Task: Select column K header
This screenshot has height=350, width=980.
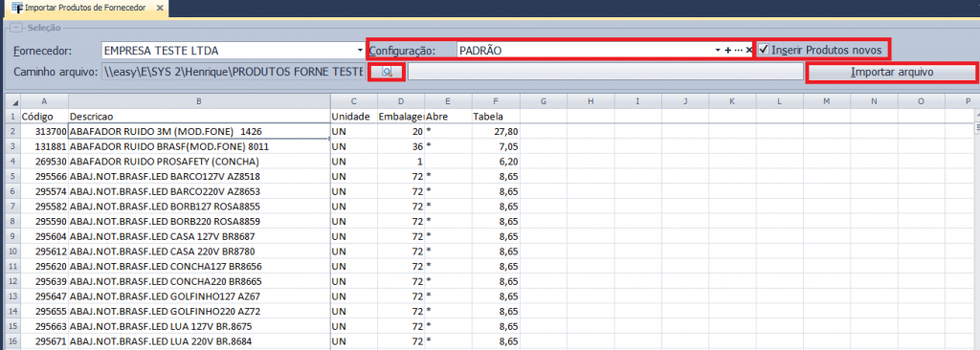Action: click(732, 101)
